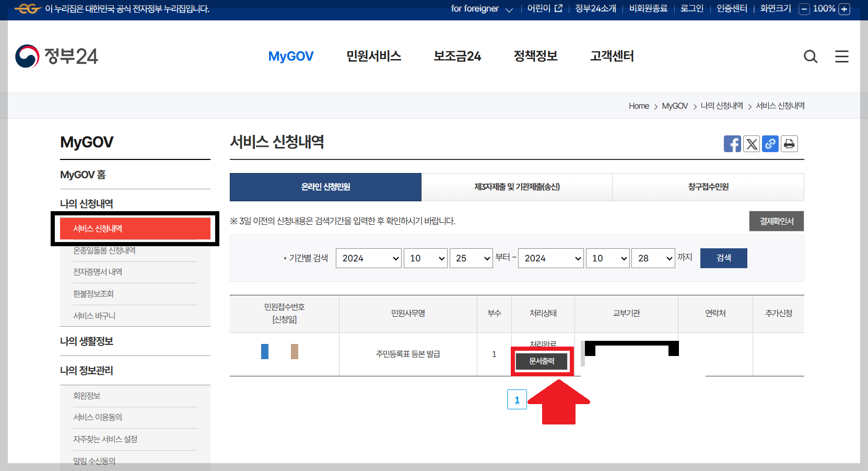The image size is (868, 471).
Task: Select page 1 in pagination
Action: [517, 399]
